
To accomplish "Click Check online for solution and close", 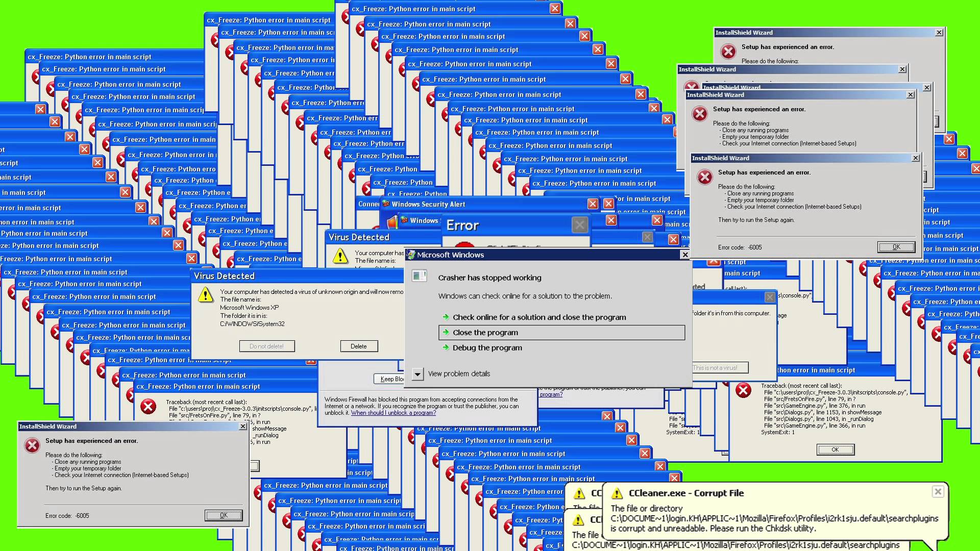I will pos(539,317).
